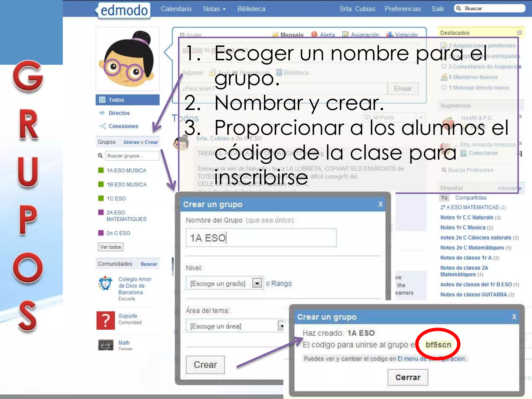Click the Math formula icon
The image size is (532, 399).
pos(105,345)
